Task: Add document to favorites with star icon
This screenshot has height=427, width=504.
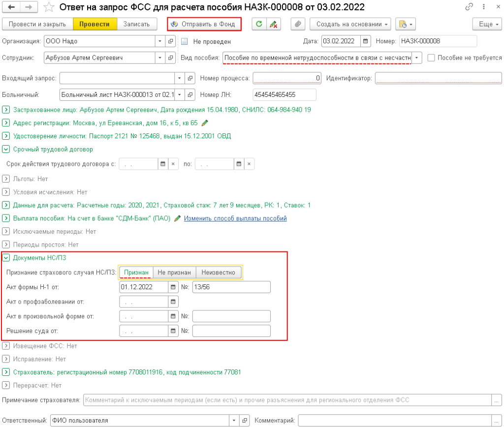Action: [49, 7]
